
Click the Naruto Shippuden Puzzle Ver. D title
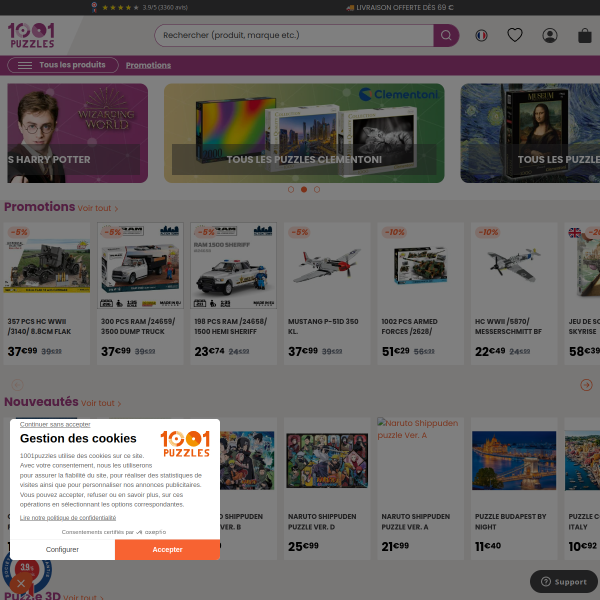point(322,522)
